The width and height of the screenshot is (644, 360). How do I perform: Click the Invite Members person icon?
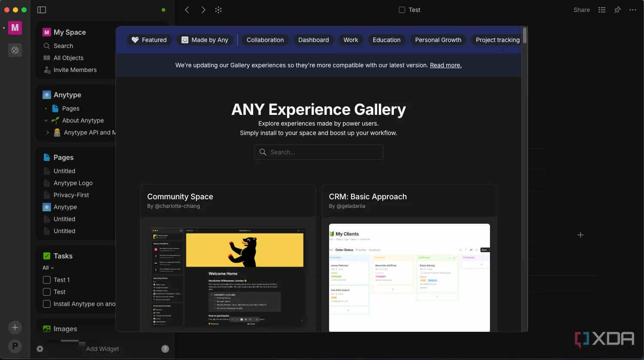[x=47, y=70]
